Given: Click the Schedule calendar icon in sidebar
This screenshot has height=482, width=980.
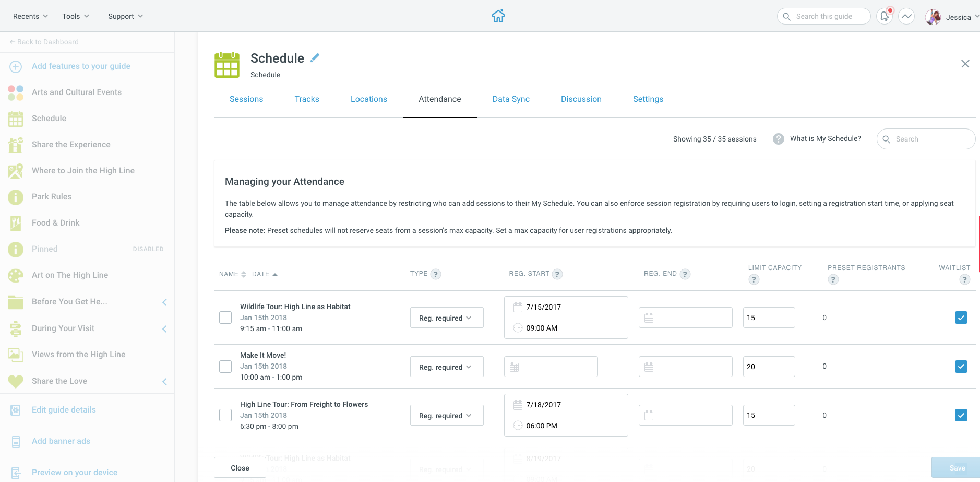Looking at the screenshot, I should (16, 119).
